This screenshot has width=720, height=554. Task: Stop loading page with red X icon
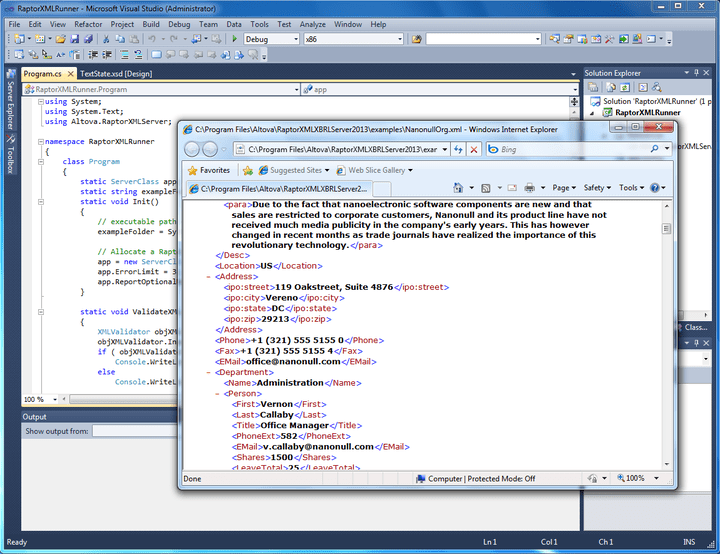point(474,149)
